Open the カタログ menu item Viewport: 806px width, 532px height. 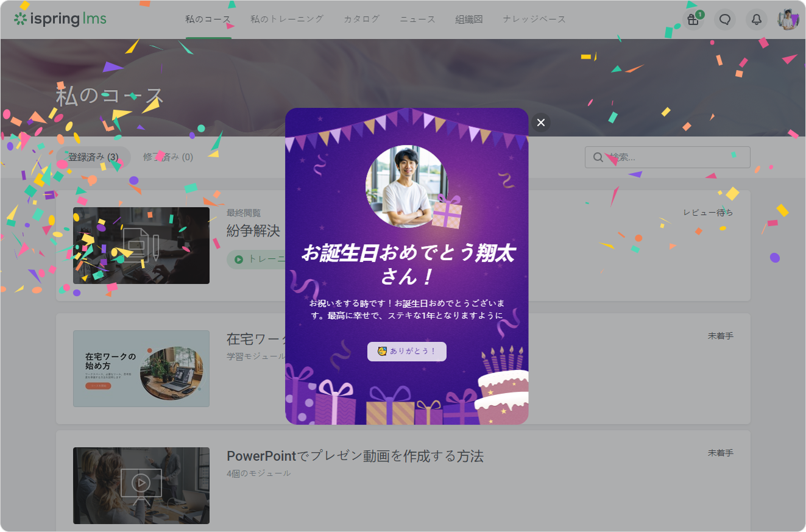pyautogui.click(x=361, y=20)
